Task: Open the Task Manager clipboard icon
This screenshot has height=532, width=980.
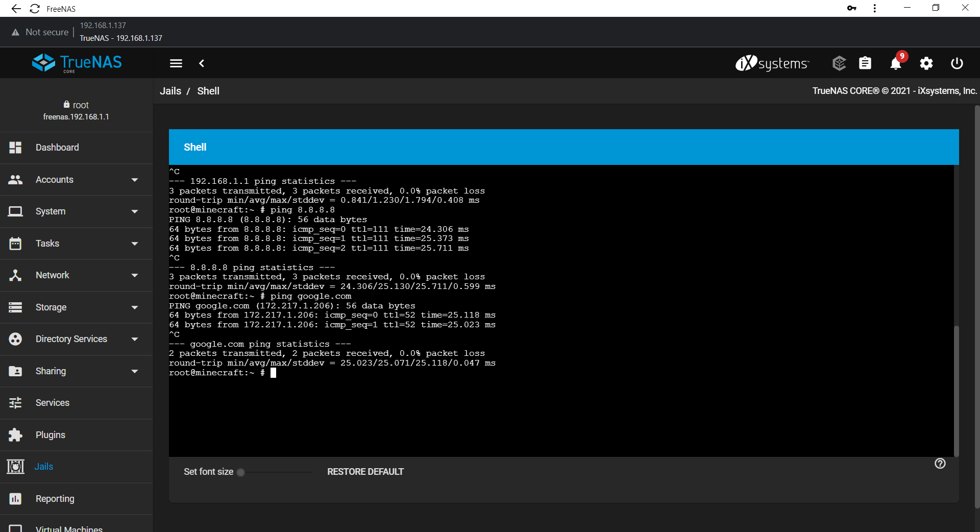Action: [865, 63]
